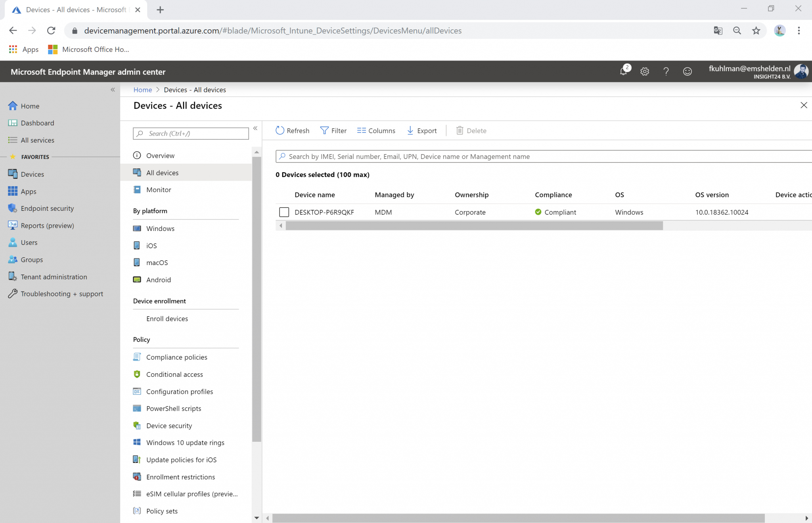Open the settings gear menu
The height and width of the screenshot is (523, 812).
coord(644,71)
